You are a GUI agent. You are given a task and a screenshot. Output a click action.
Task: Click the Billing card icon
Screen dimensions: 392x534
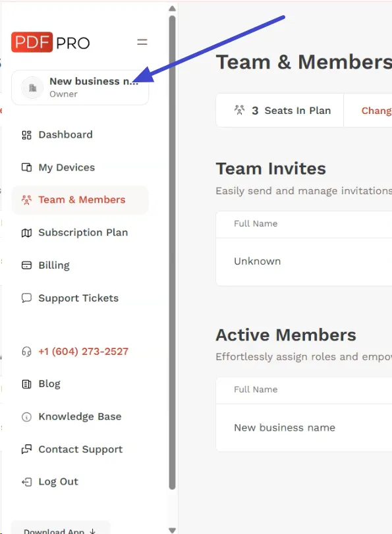(x=26, y=265)
